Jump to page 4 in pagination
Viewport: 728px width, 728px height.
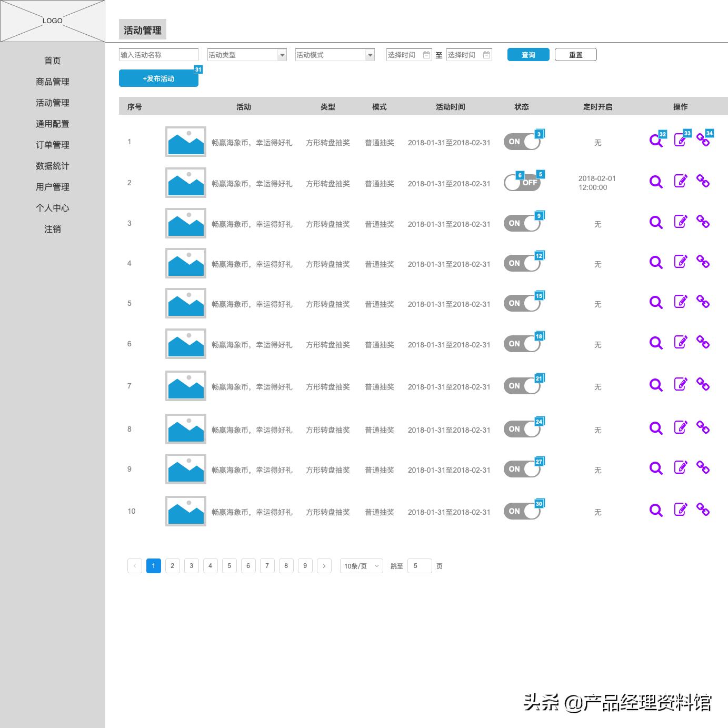(210, 566)
